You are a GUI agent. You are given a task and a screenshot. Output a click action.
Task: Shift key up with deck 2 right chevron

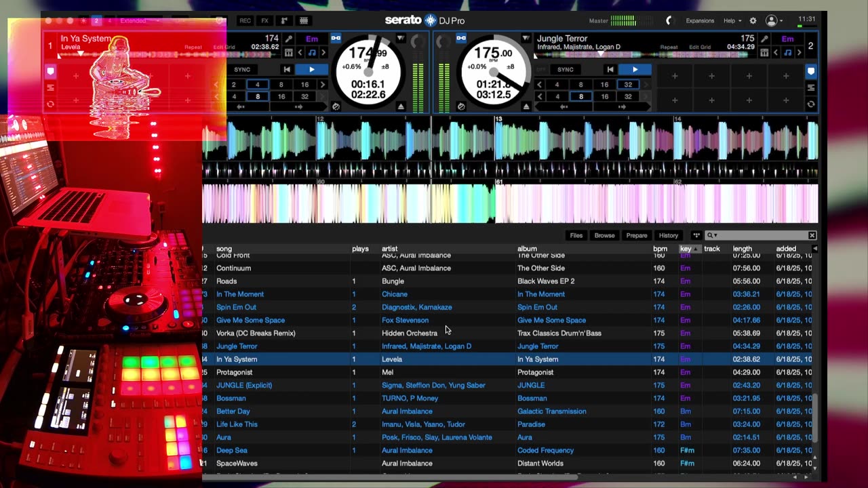point(799,52)
